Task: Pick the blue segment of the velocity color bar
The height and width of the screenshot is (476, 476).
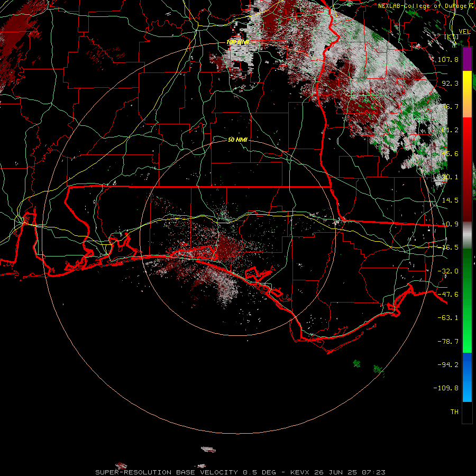Action: (x=467, y=377)
